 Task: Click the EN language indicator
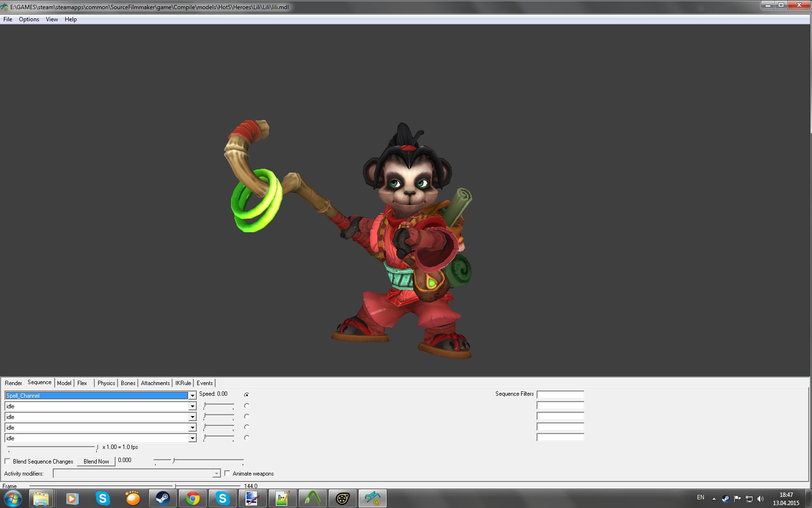pyautogui.click(x=700, y=497)
